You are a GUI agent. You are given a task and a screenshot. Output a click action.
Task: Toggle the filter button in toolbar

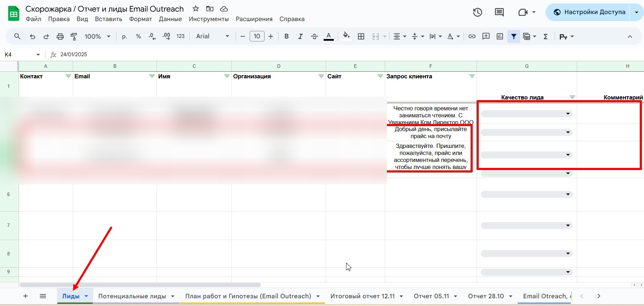point(514,37)
